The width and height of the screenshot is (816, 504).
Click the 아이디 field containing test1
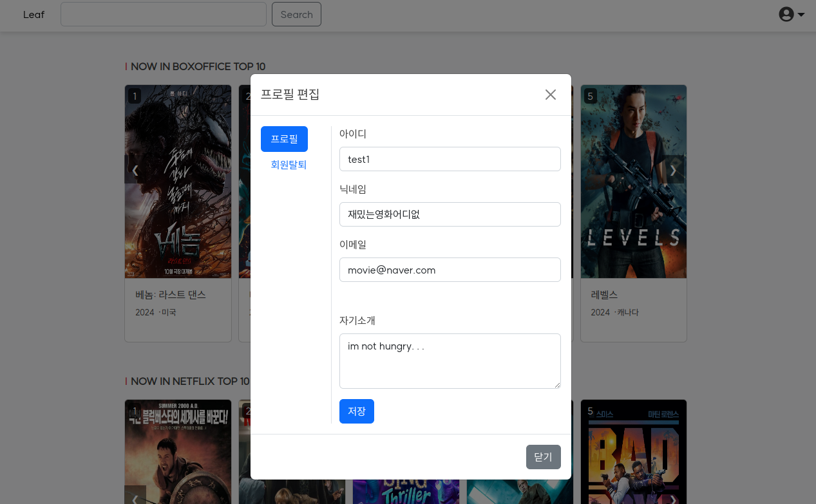tap(450, 159)
